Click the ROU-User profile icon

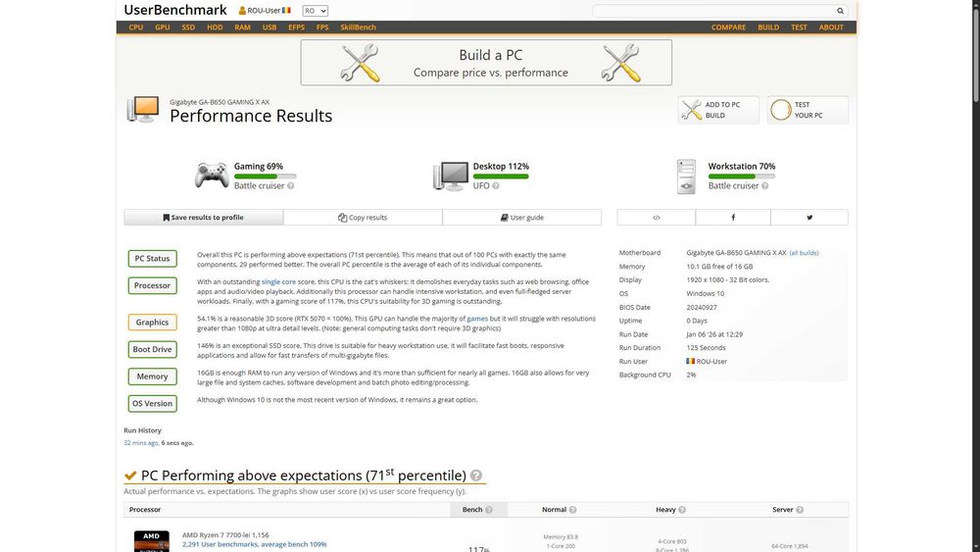pyautogui.click(x=242, y=11)
